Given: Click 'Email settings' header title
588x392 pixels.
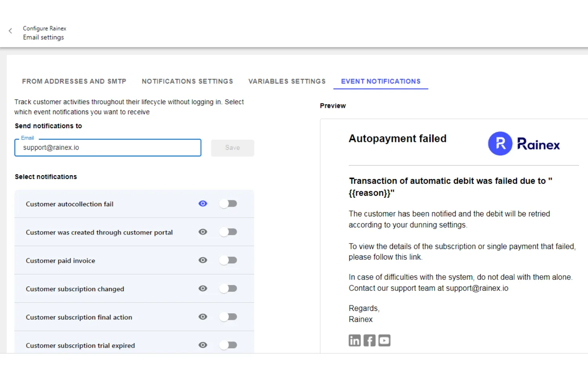Looking at the screenshot, I should [x=44, y=37].
